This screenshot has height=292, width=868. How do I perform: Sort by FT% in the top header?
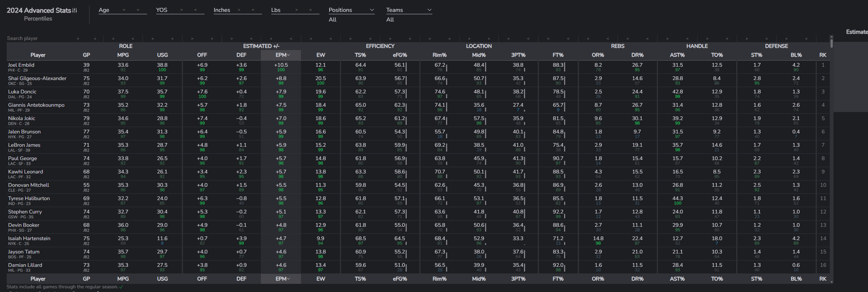[558, 55]
